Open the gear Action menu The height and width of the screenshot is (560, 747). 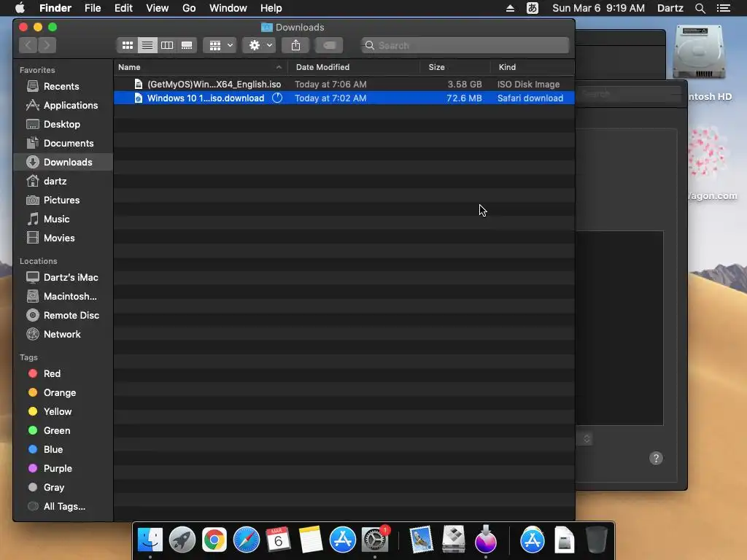pyautogui.click(x=259, y=45)
